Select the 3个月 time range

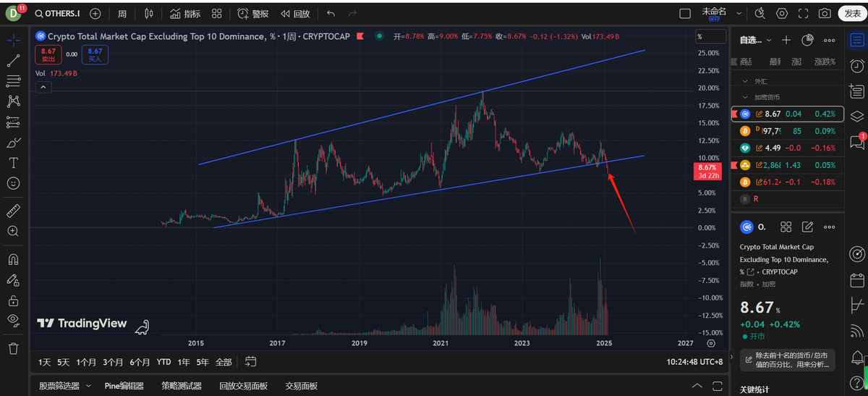click(x=113, y=361)
